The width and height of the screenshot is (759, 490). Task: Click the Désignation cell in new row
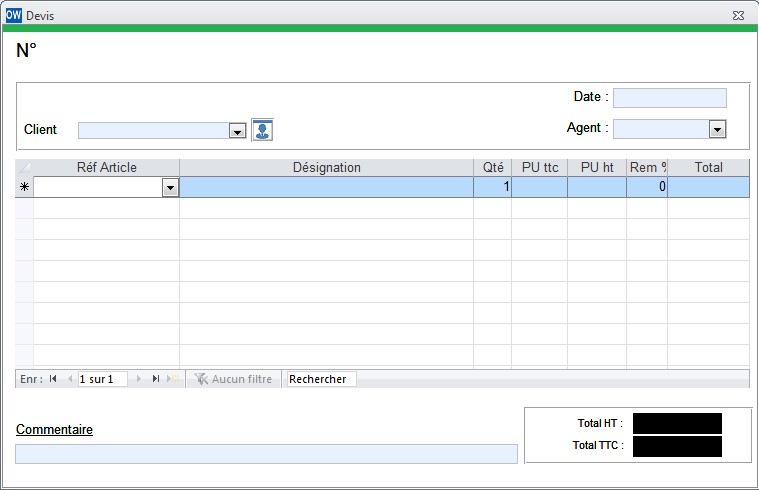coord(327,187)
